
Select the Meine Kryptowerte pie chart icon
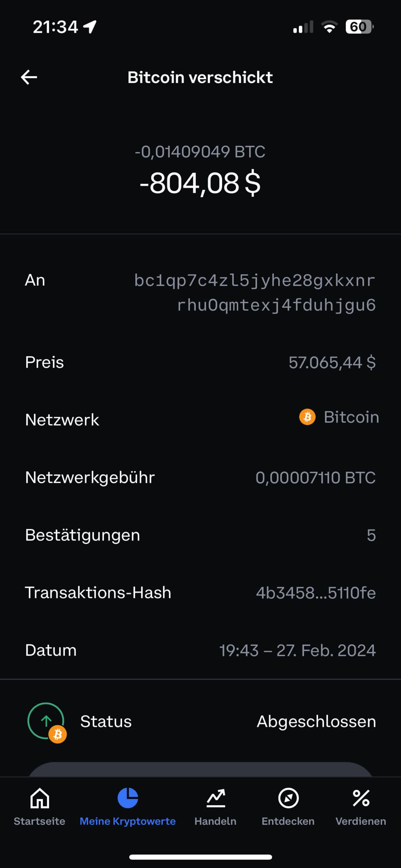128,798
